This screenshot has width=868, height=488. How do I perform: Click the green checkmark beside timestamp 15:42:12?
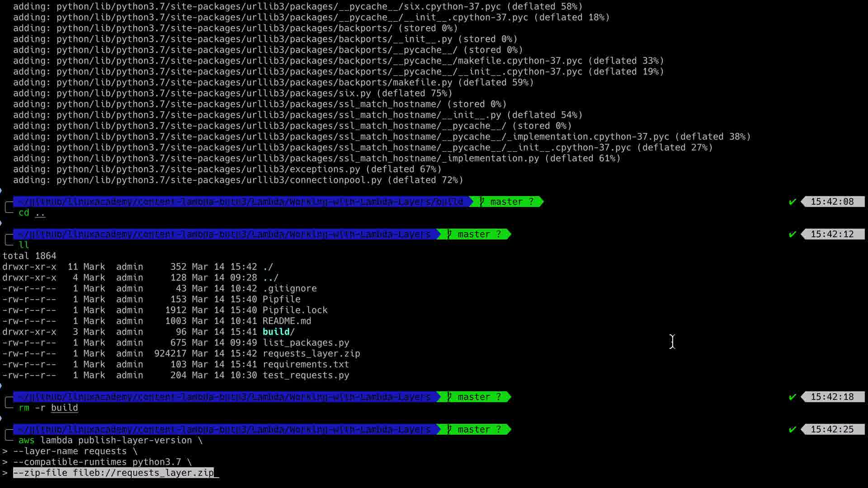[792, 235]
